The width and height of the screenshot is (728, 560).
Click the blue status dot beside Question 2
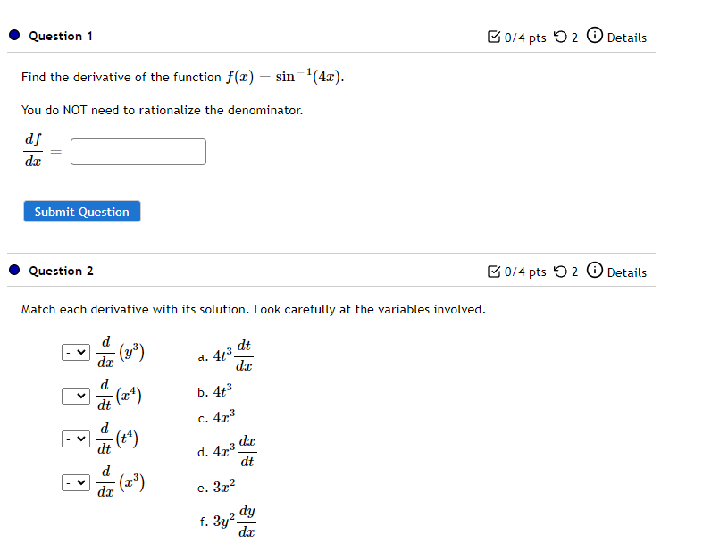click(13, 270)
